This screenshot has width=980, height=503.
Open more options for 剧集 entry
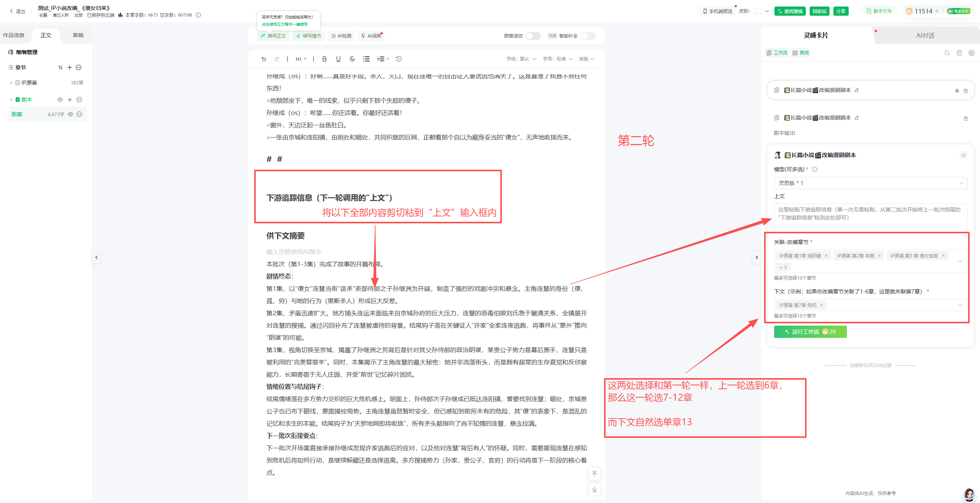tap(79, 114)
